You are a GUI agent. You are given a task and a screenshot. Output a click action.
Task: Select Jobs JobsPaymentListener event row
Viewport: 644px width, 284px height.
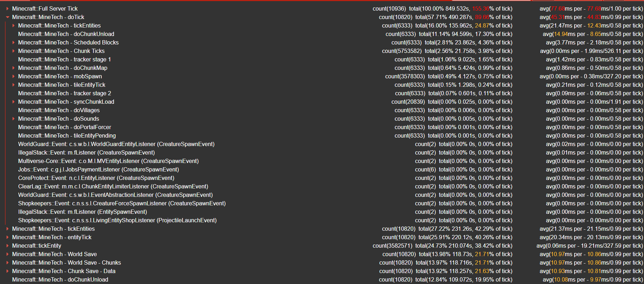[98, 169]
